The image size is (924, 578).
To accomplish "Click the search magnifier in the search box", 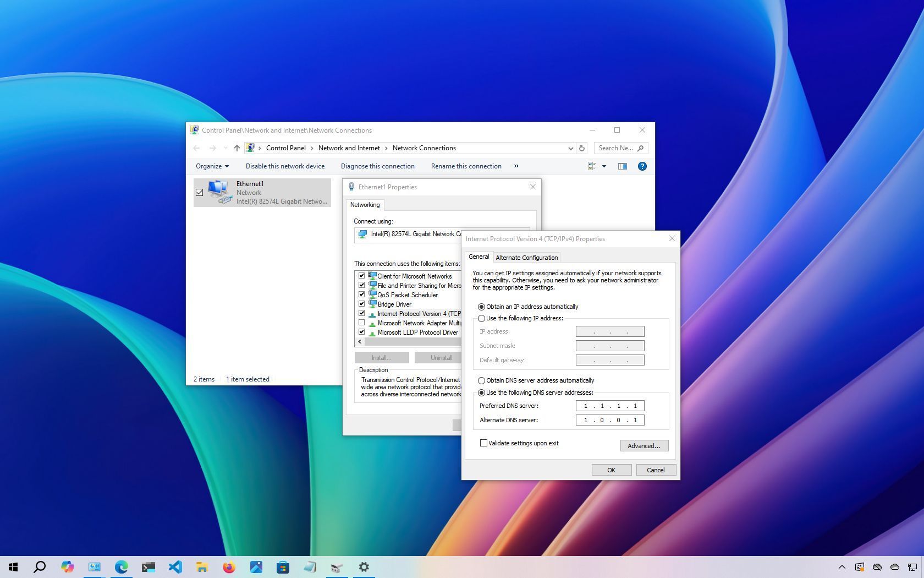I will coord(641,148).
